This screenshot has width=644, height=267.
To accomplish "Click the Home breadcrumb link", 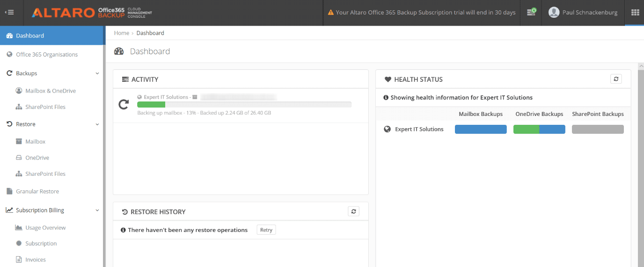I will click(x=122, y=33).
